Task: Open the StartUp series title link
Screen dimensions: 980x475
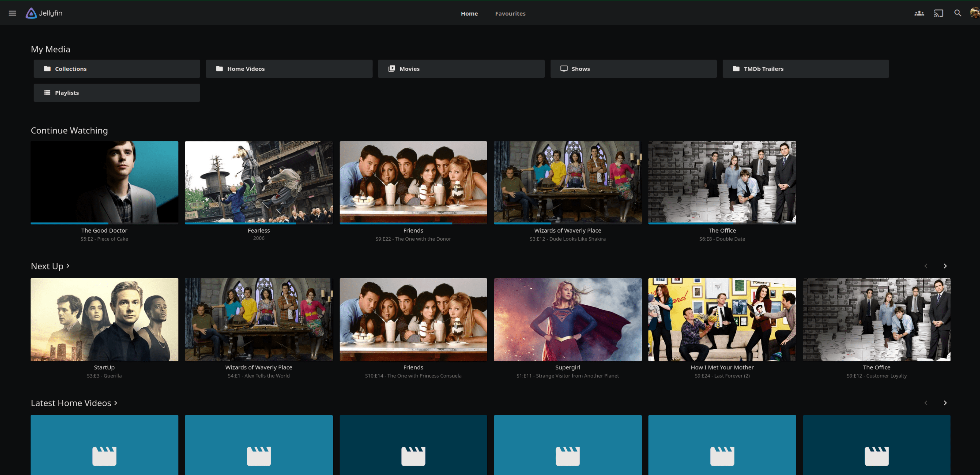Action: point(104,367)
